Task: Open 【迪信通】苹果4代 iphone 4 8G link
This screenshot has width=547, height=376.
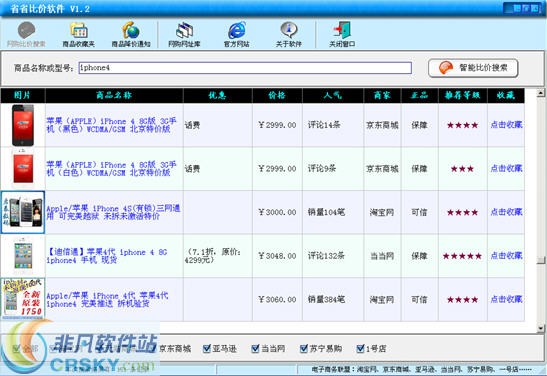Action: coord(107,256)
